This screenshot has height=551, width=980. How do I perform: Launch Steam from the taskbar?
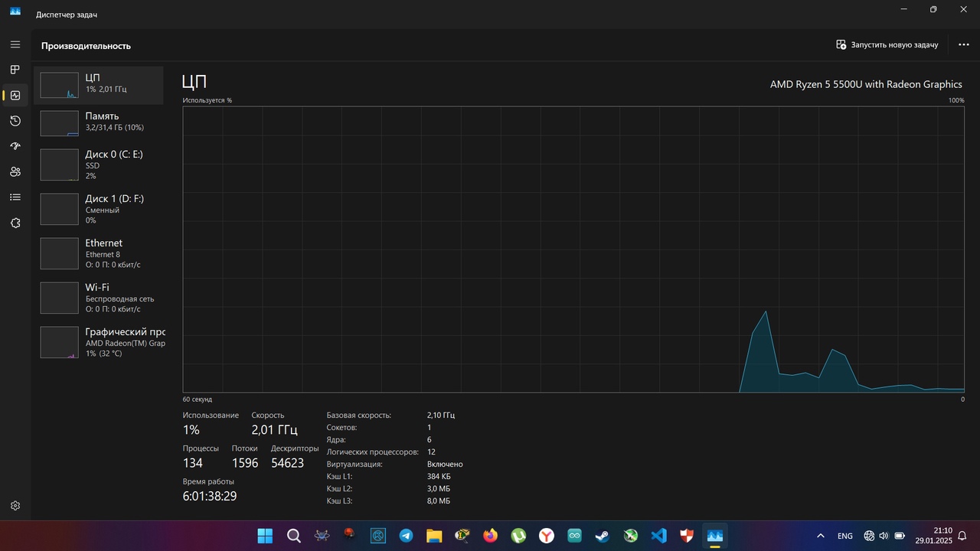[x=603, y=536]
